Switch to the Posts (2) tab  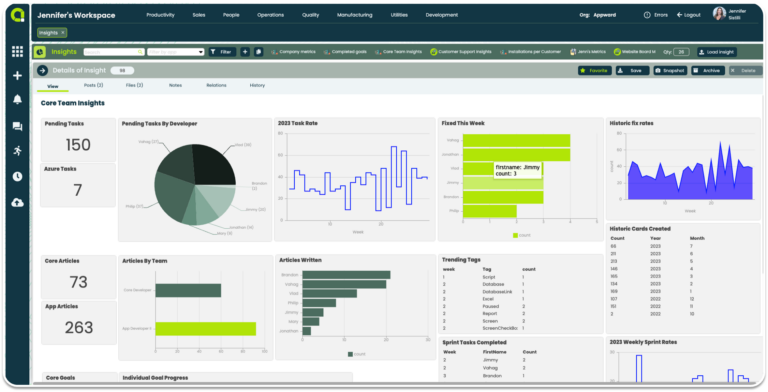point(93,85)
